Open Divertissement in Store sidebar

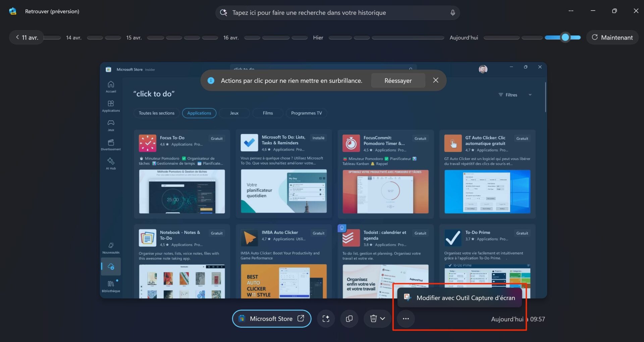(111, 145)
